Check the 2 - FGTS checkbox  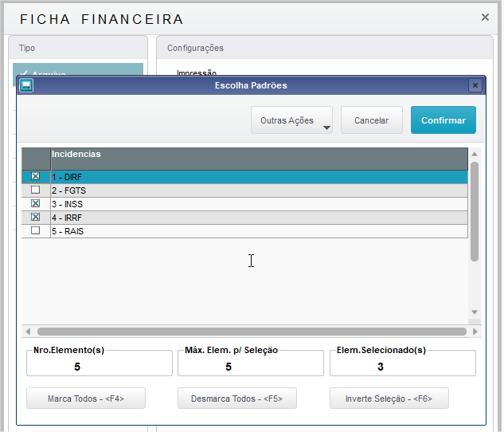point(35,190)
